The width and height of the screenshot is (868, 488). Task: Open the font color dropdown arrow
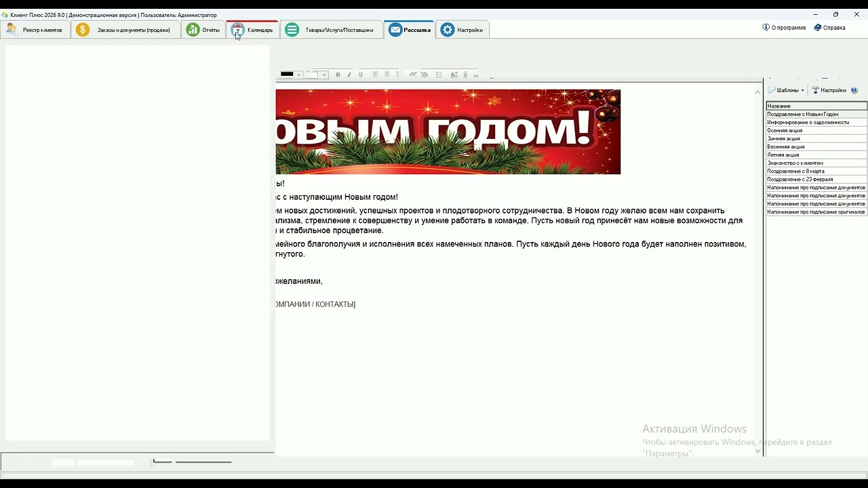coord(299,75)
